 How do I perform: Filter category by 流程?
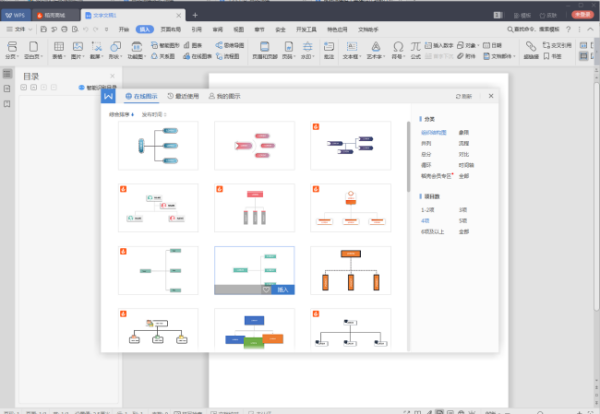[x=464, y=143]
